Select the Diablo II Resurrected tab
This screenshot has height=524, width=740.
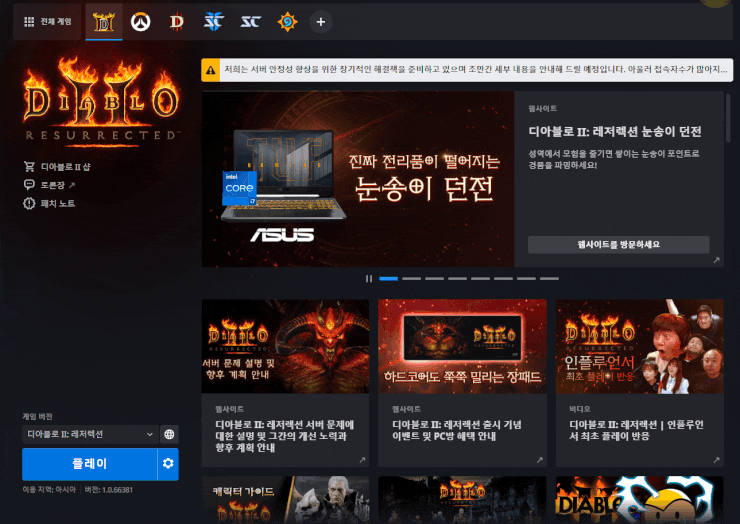coord(104,21)
